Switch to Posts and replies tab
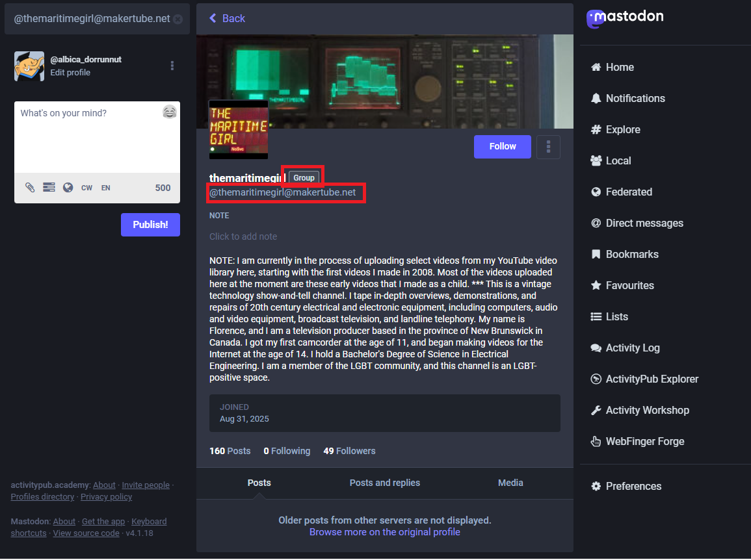Screen dimensions: 751x560 pyautogui.click(x=384, y=483)
